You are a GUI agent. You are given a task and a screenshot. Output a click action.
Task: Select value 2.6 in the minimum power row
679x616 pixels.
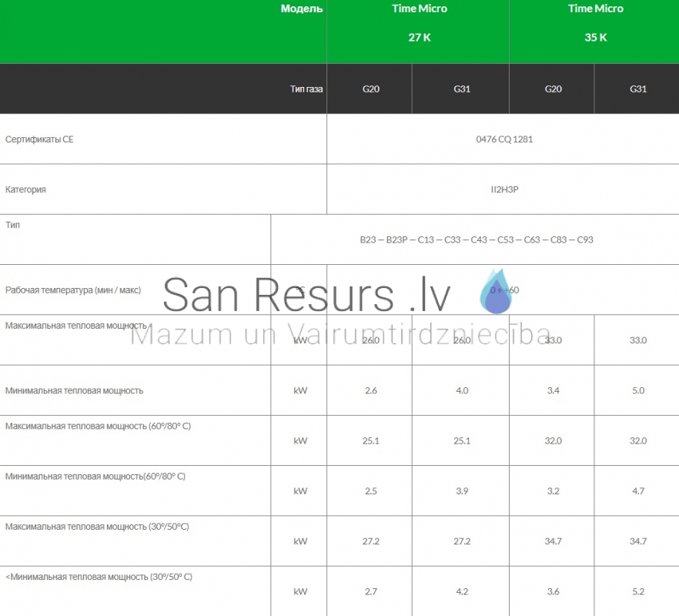[x=371, y=390]
